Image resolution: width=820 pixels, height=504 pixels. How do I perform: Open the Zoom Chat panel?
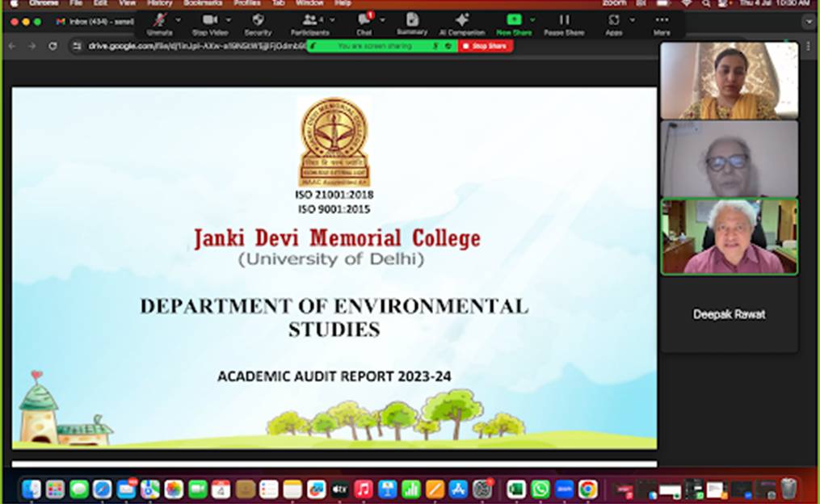tap(364, 20)
